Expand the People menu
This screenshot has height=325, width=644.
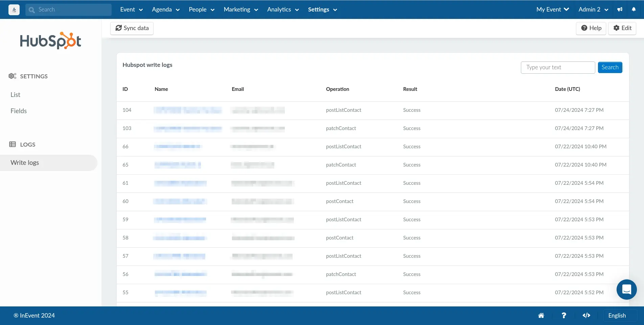pos(202,9)
